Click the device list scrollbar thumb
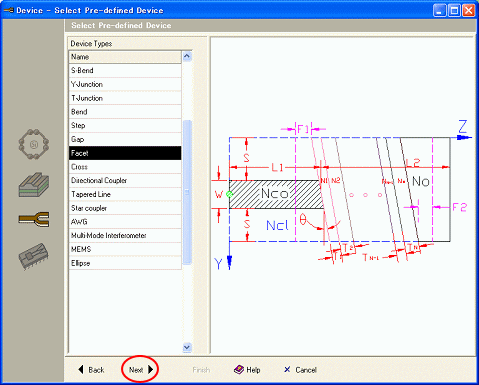Screen dimensions: 479x385 click(187, 192)
